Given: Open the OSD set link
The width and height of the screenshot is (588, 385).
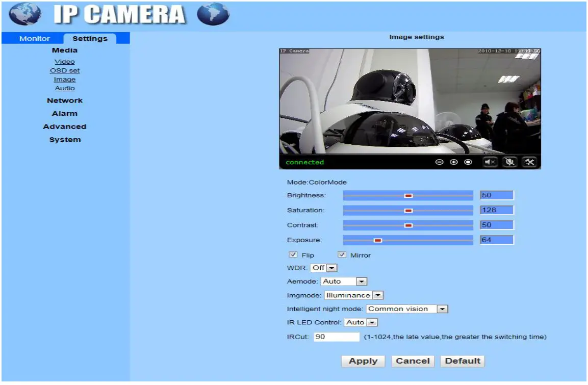Looking at the screenshot, I should [x=64, y=70].
